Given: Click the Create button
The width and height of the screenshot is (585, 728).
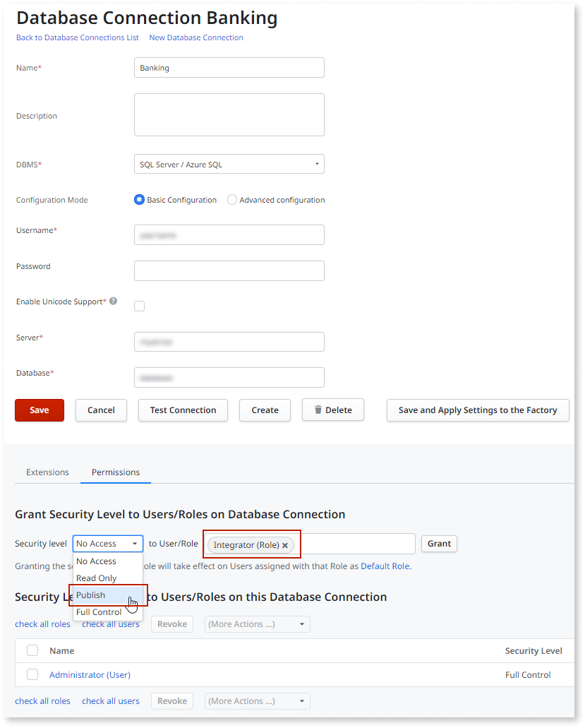Looking at the screenshot, I should click(x=265, y=410).
